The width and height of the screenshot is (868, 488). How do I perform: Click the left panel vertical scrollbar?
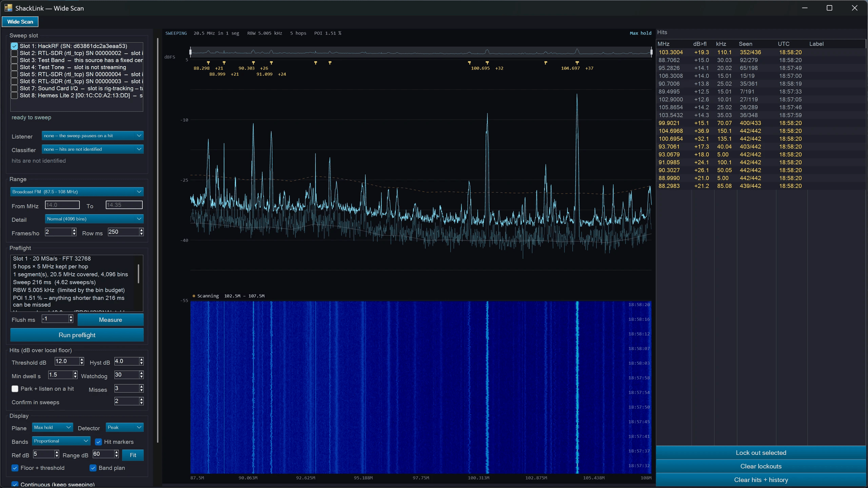(x=158, y=241)
